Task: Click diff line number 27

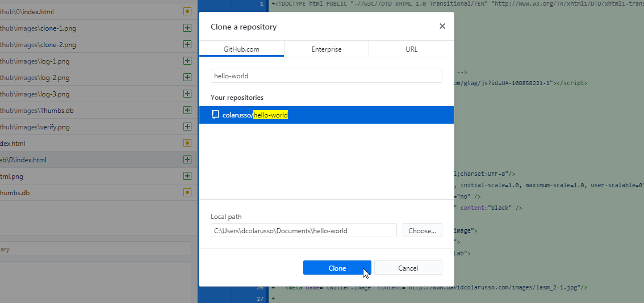Action: pyautogui.click(x=261, y=299)
